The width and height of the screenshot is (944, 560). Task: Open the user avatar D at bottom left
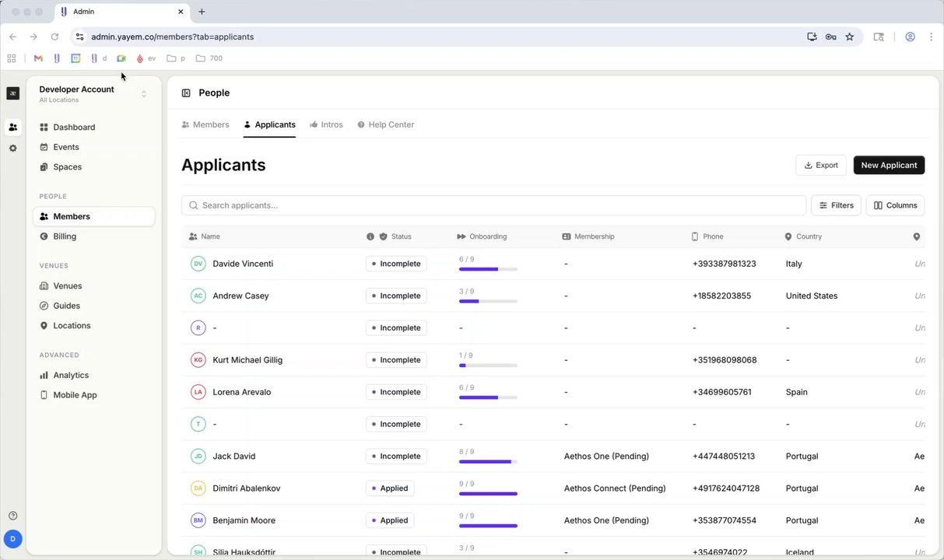tap(12, 538)
